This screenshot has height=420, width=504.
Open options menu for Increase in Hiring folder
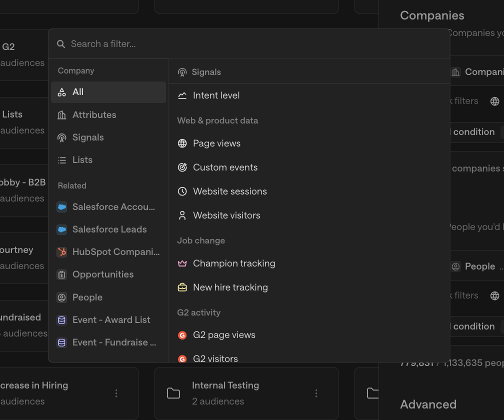coord(116,393)
